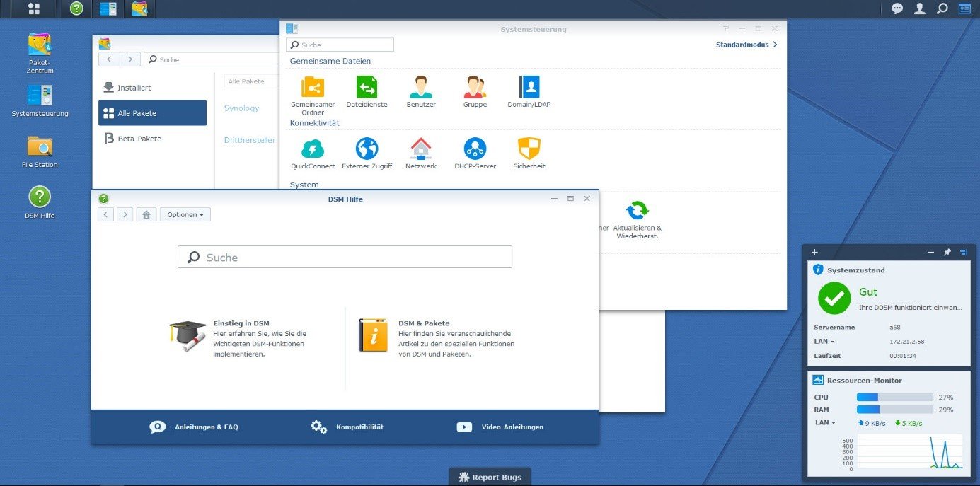
Task: Go to DSM Hilfe home page icon
Action: tap(146, 214)
